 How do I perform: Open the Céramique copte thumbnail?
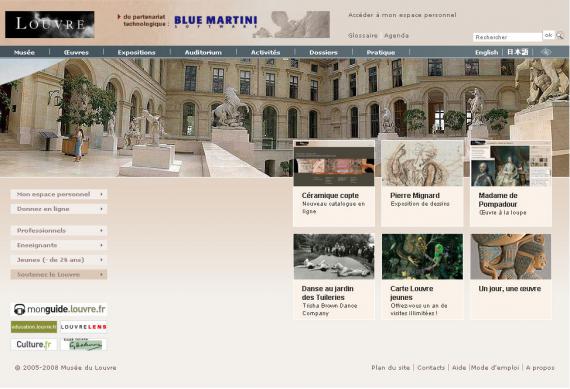[x=334, y=163]
